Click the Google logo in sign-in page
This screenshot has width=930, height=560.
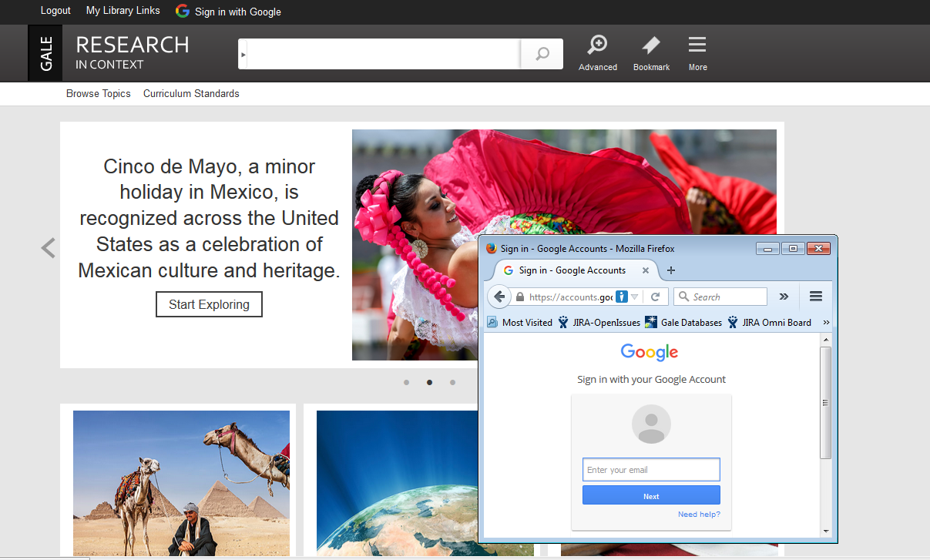coord(650,353)
